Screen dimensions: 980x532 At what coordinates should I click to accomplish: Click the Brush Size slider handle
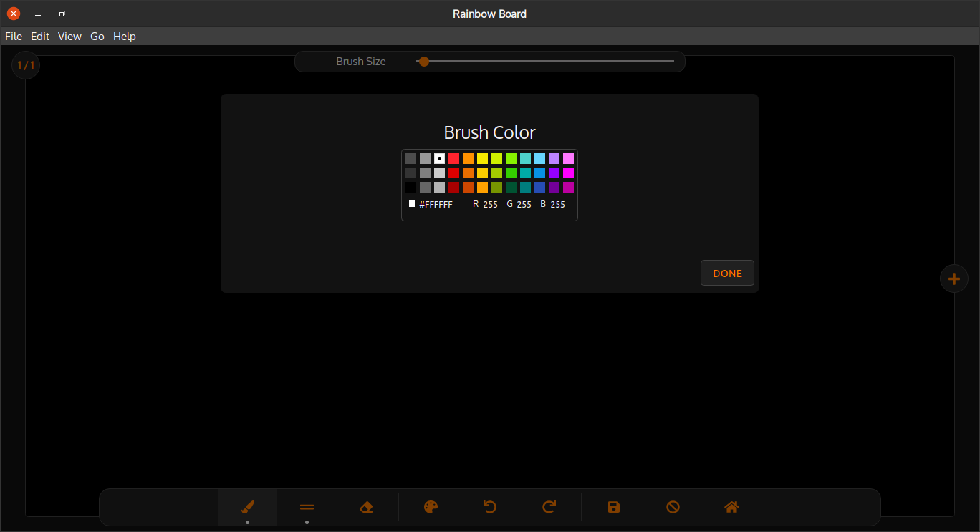click(x=424, y=62)
